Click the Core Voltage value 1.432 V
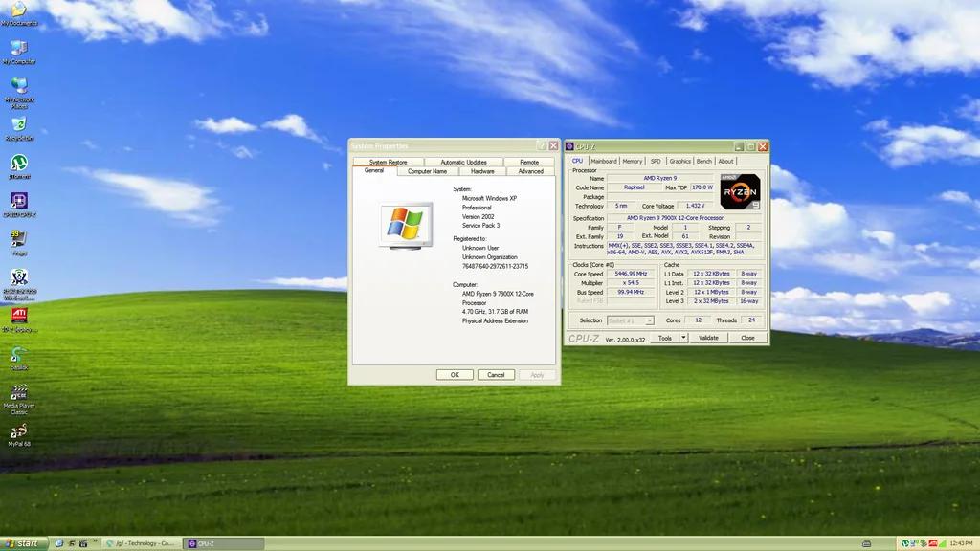 click(x=695, y=206)
